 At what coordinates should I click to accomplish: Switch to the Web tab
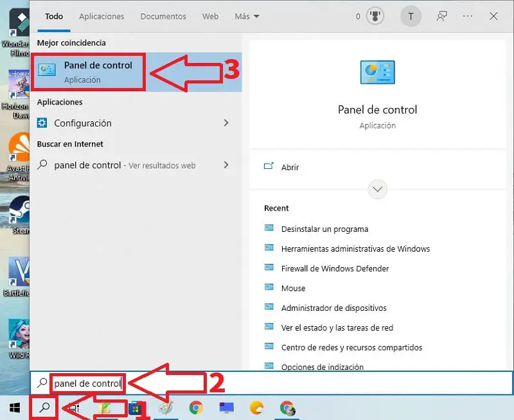(x=211, y=17)
